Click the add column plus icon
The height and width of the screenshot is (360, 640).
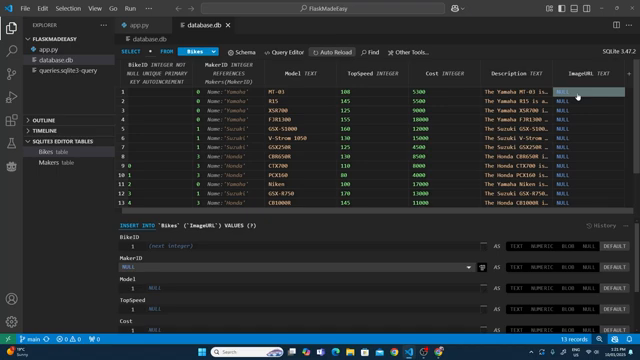629,73
